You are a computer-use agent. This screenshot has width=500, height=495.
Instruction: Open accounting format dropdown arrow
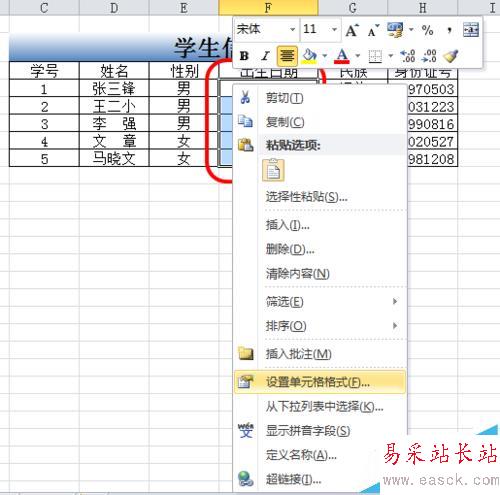point(411,30)
